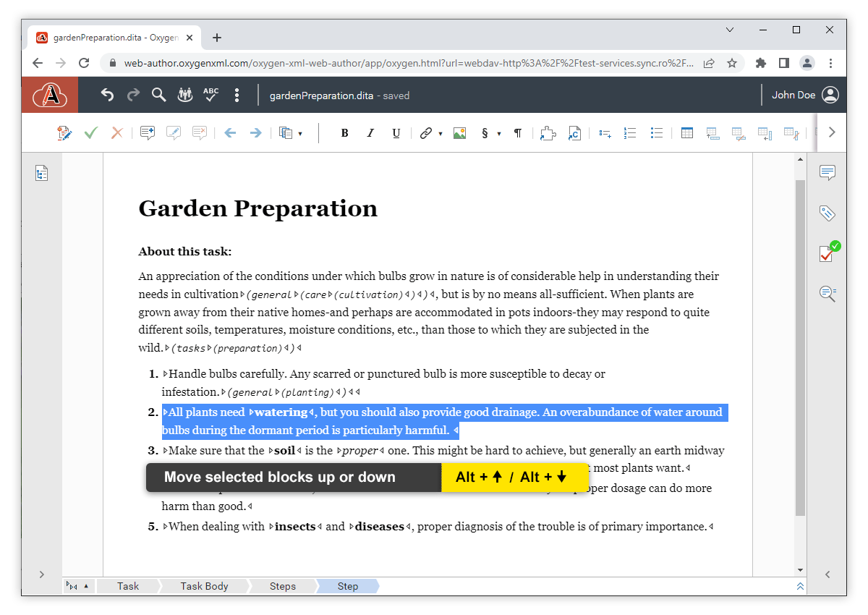Toggle Underline formatting
Viewport: 868px width, 615px height.
coord(396,133)
